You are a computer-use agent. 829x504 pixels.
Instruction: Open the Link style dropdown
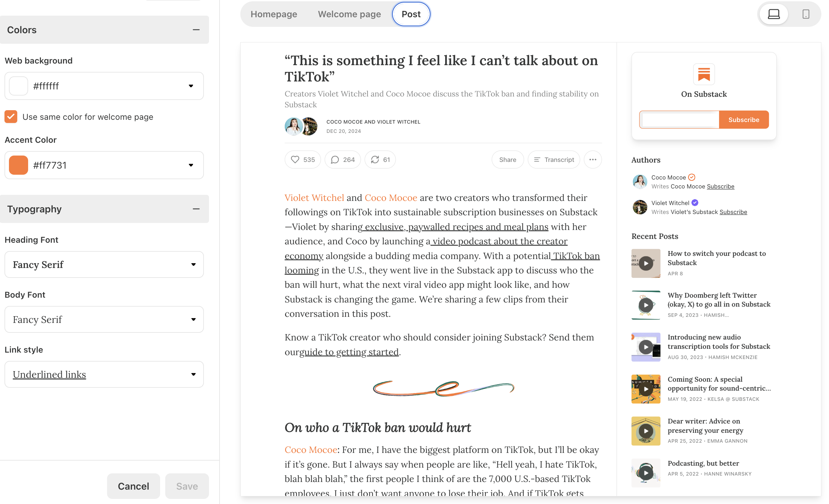pos(104,374)
